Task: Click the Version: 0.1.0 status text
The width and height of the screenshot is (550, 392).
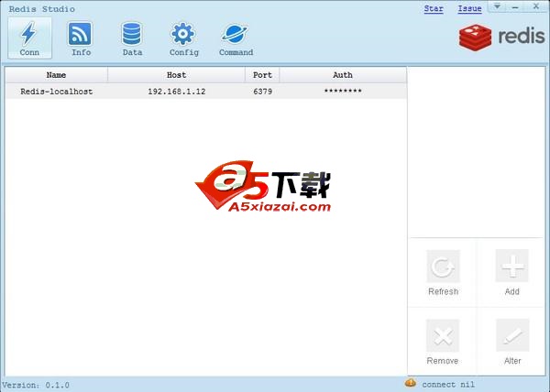Action: (36, 385)
